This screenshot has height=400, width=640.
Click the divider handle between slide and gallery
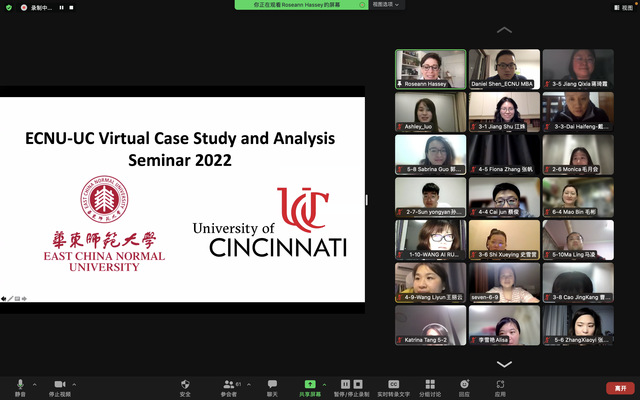pyautogui.click(x=367, y=200)
